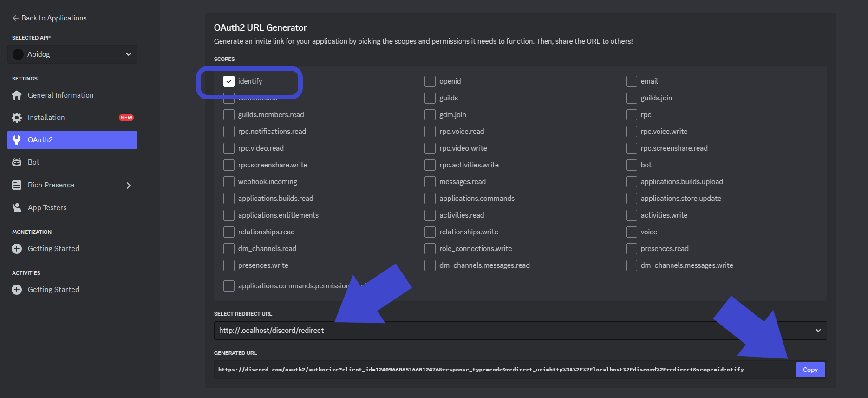Select the bot scope checkbox

tap(632, 165)
